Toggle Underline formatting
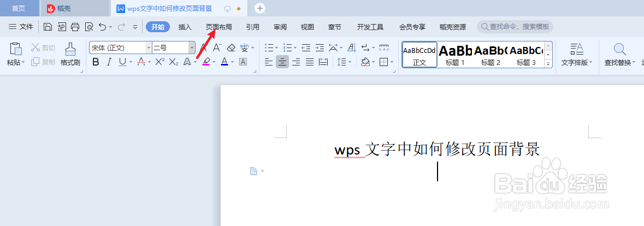The height and width of the screenshot is (226, 644). (122, 62)
